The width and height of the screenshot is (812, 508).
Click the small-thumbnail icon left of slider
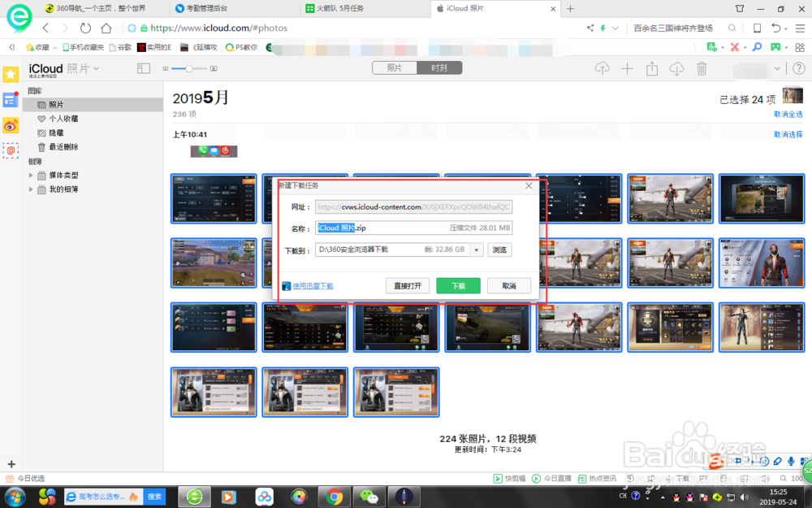(x=165, y=68)
